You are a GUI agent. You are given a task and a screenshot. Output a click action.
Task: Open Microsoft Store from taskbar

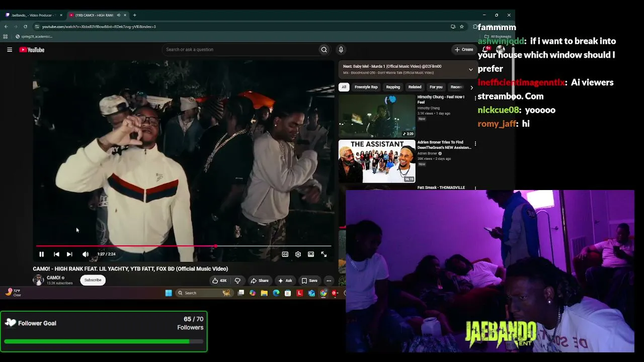[288, 293]
